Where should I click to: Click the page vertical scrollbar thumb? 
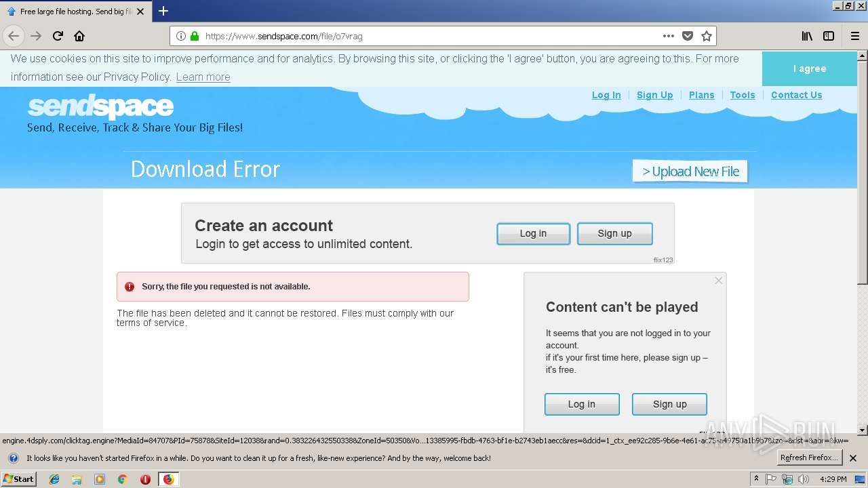863,173
